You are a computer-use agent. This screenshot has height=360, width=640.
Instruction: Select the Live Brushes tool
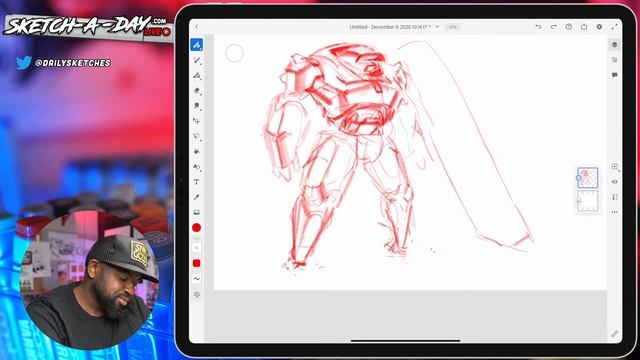[x=197, y=60]
